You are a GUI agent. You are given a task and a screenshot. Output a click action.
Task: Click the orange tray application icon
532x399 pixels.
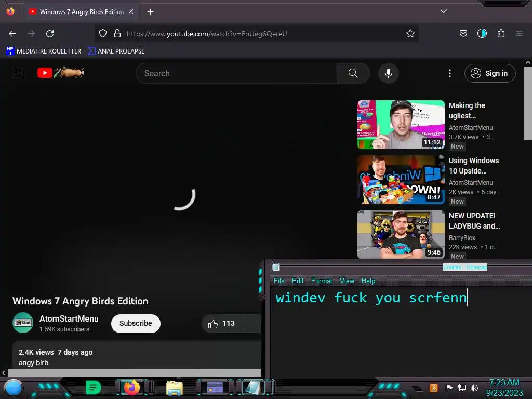434,388
